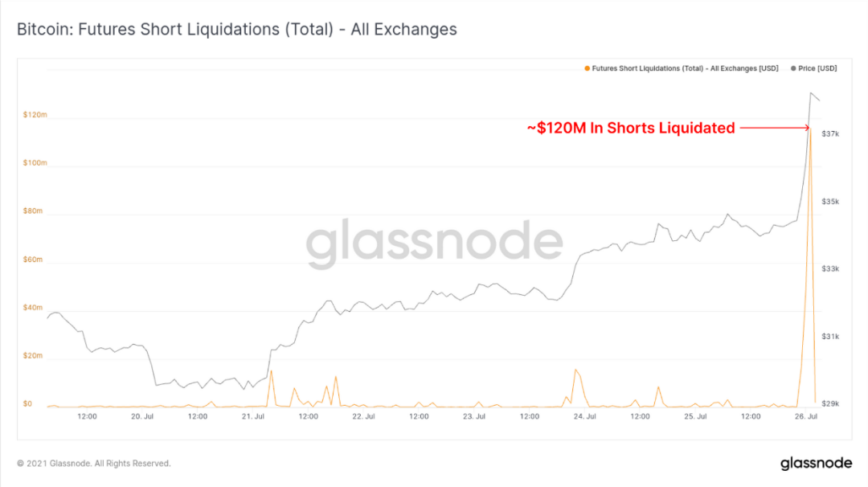Click the 22. Jul date label
This screenshot has height=487, width=868.
coord(364,416)
